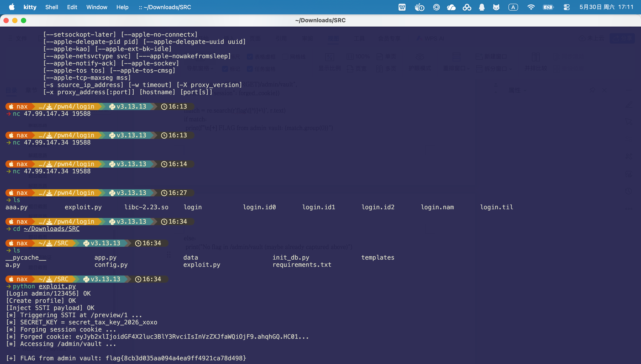Click the login.nam file name

pos(438,207)
